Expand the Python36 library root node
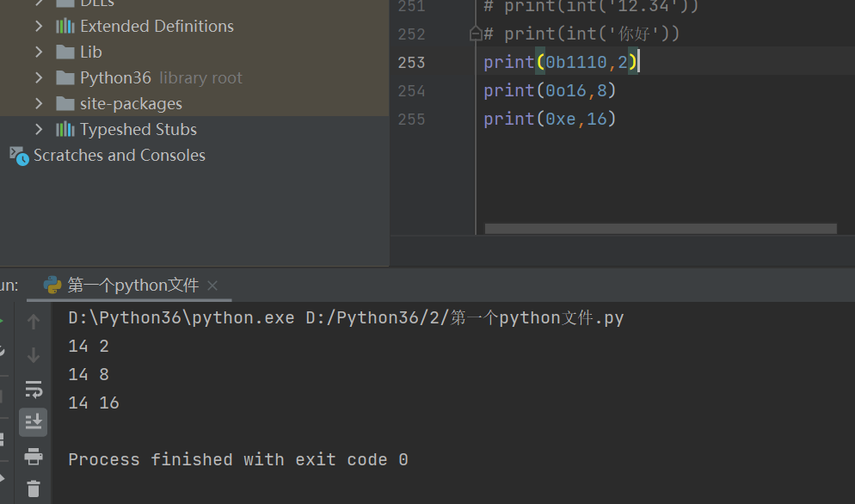 39,77
